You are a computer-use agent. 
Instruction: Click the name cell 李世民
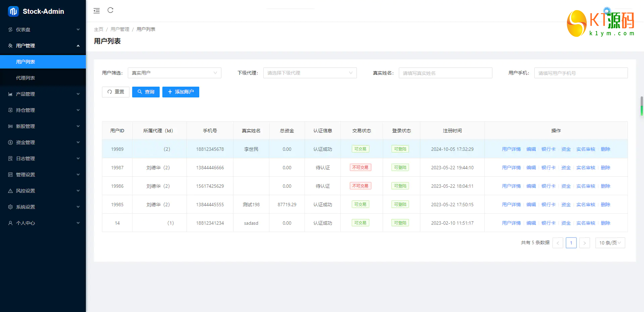click(251, 149)
